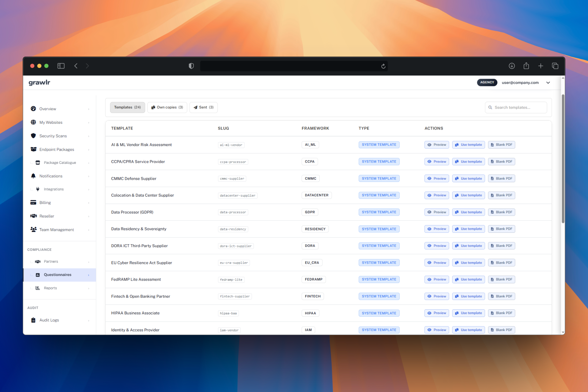Viewport: 588px width, 392px height.
Task: Show the tab overview icon
Action: tap(555, 66)
